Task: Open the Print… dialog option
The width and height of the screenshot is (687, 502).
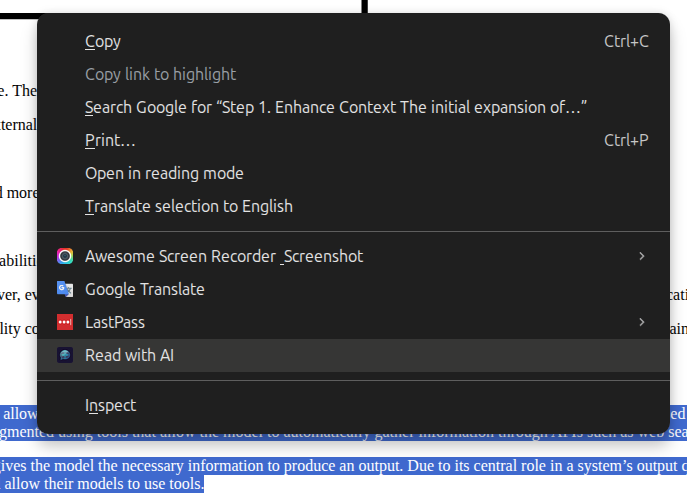Action: (110, 140)
